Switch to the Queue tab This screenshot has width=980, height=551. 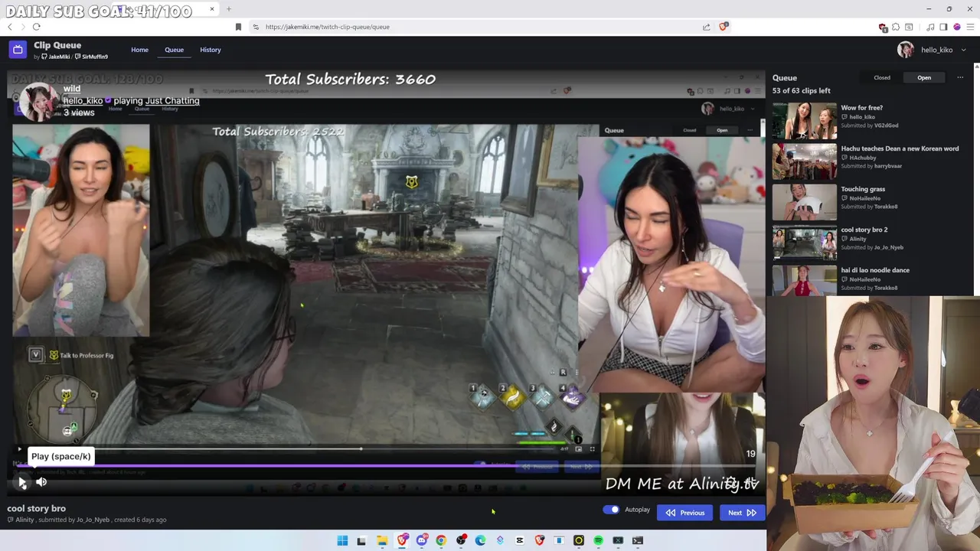[174, 50]
